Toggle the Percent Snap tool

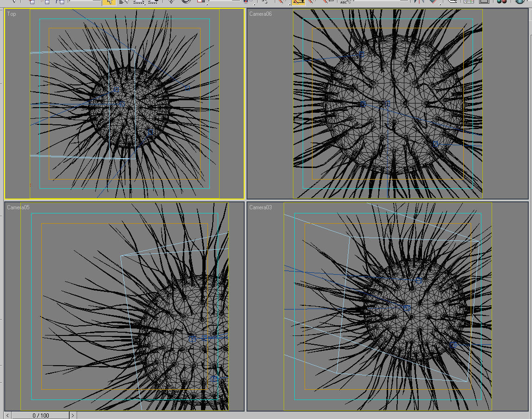(x=312, y=2)
